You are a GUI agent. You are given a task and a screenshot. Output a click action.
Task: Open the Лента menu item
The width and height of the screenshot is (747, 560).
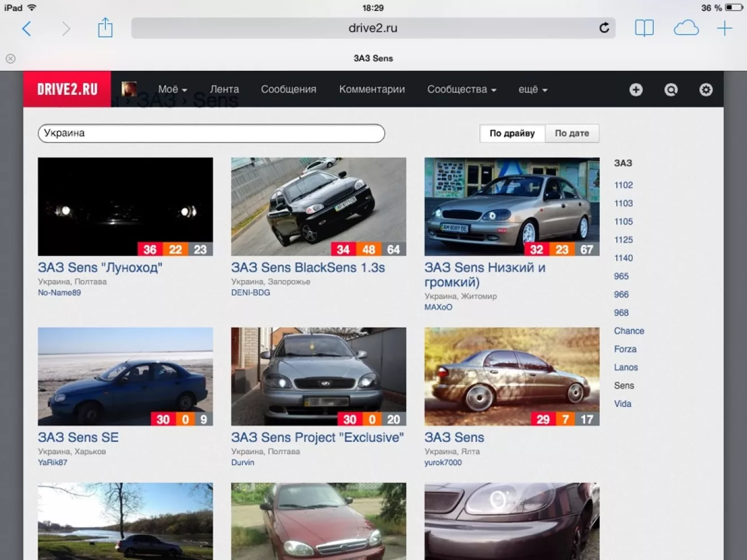click(224, 89)
